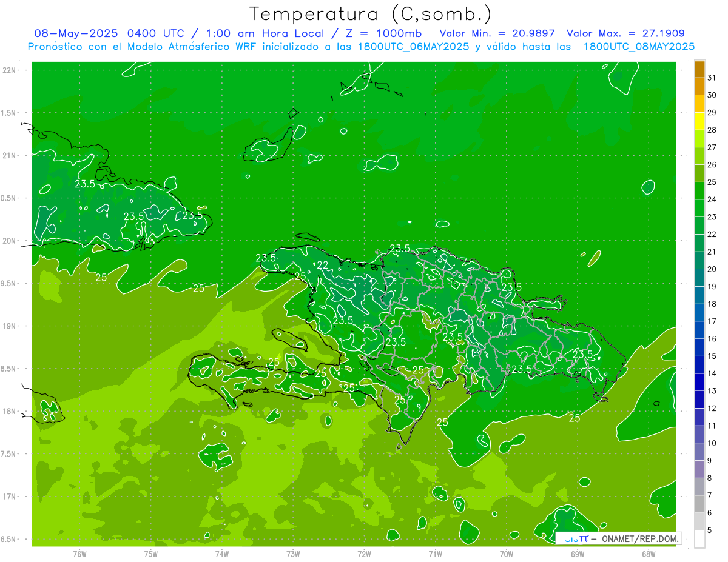728x562 pixels.
Task: Click the "19N" latitude axis label
Action: point(10,326)
